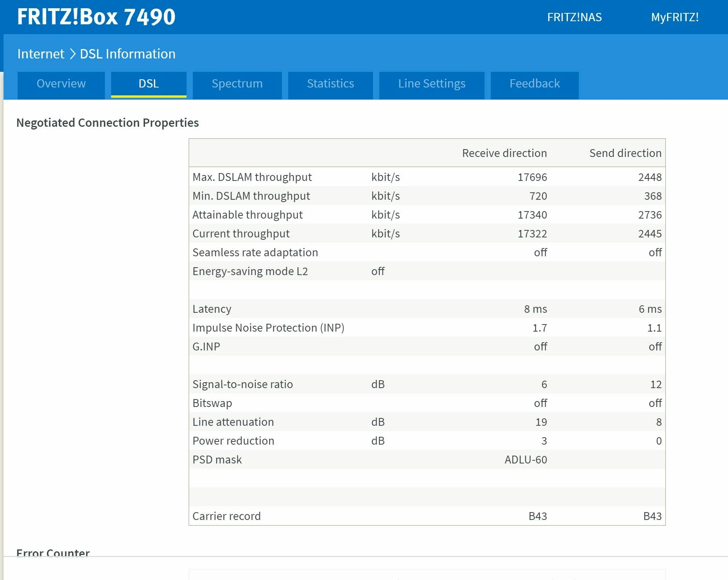The height and width of the screenshot is (580, 728).
Task: Select Min. DSLAM receive value 720
Action: point(538,196)
